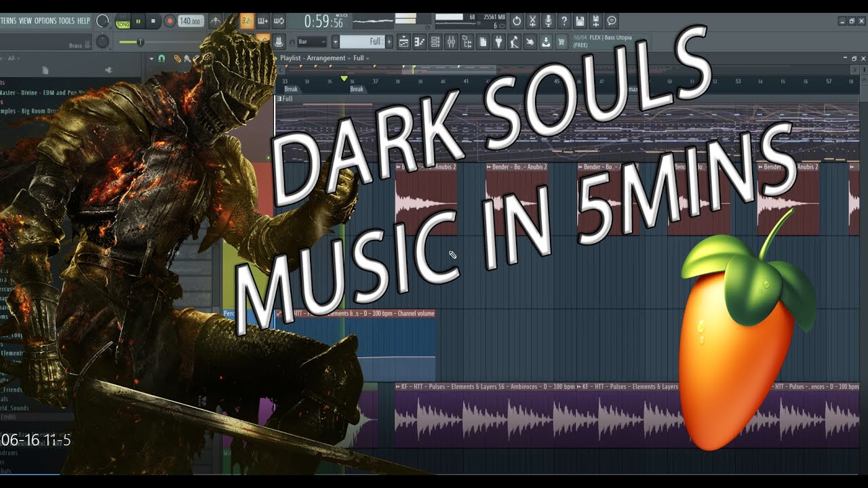
Task: Toggle PAT/SONG mode switch
Action: [123, 21]
